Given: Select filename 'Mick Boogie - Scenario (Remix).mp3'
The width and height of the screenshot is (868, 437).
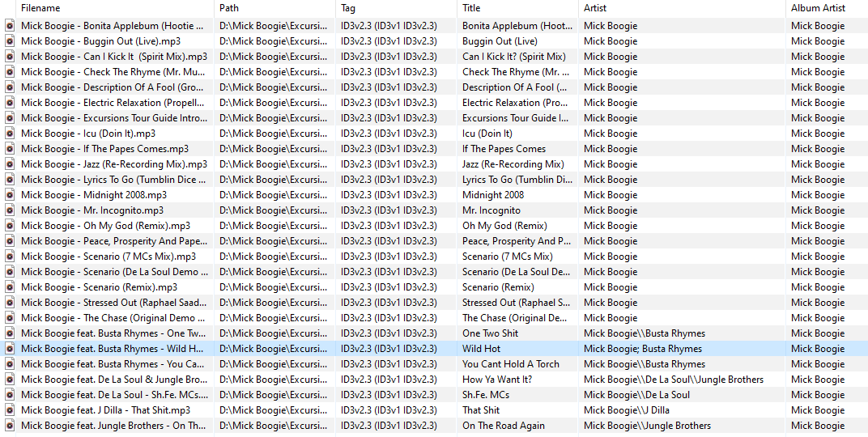Looking at the screenshot, I should [x=99, y=287].
